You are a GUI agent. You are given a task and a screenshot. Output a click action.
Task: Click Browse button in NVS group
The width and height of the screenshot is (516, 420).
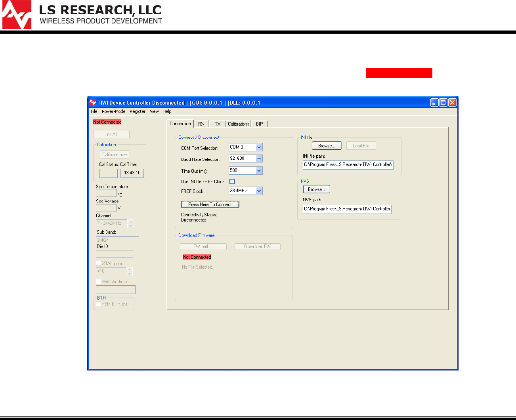click(316, 189)
